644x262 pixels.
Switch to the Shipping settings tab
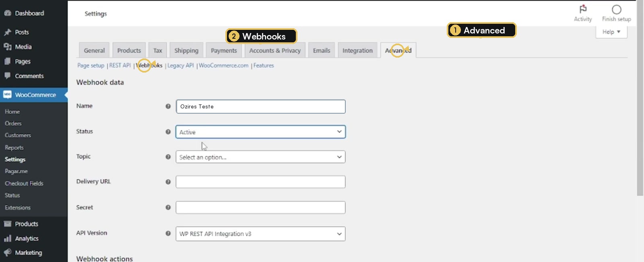point(186,50)
